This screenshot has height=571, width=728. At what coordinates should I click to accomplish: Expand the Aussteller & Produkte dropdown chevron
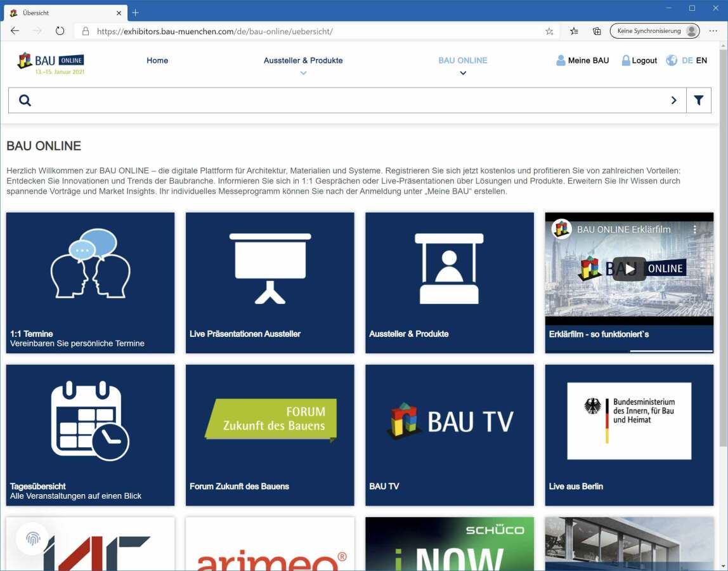coord(303,73)
